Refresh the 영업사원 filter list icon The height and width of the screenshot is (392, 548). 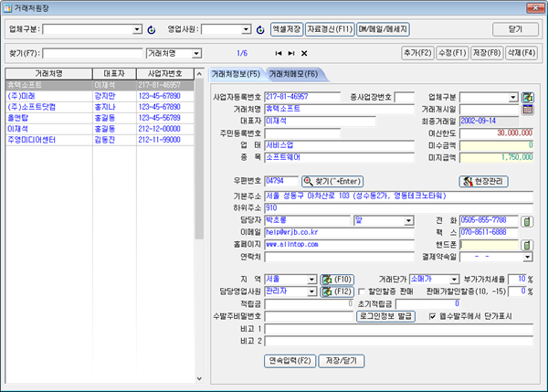click(x=260, y=30)
